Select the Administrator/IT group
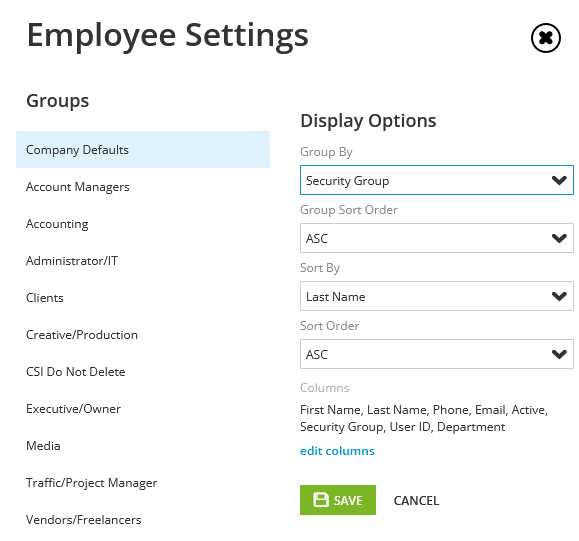579x541 pixels. [x=143, y=261]
